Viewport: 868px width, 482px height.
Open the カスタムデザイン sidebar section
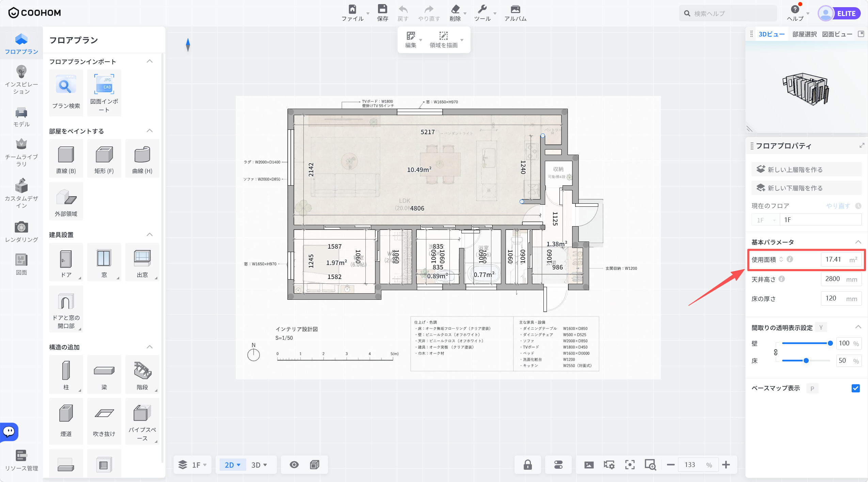pyautogui.click(x=21, y=193)
